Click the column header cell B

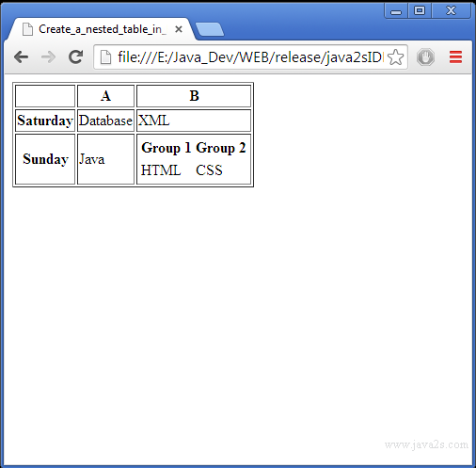click(x=194, y=96)
